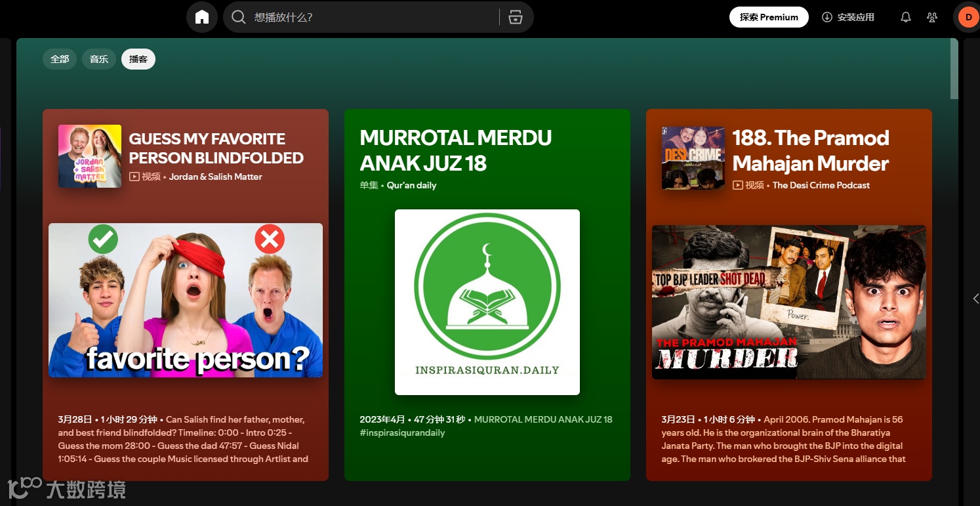Screen dimensions: 980x506
Task: Open 188. The Pramod Mahajan Murder title
Action: tap(811, 150)
